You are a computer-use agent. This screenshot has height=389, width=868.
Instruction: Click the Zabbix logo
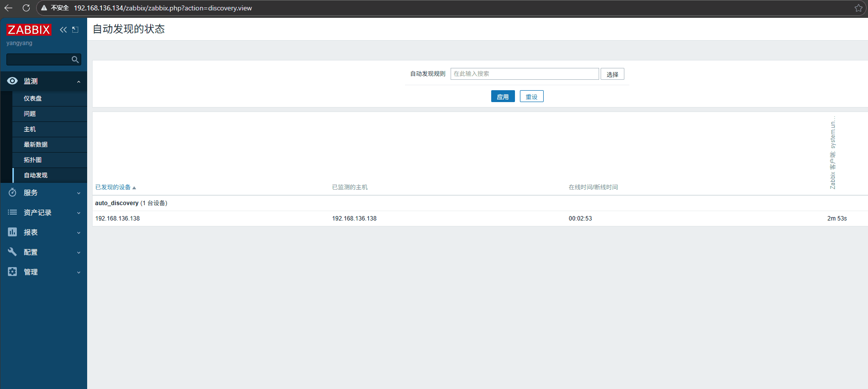pyautogui.click(x=29, y=30)
